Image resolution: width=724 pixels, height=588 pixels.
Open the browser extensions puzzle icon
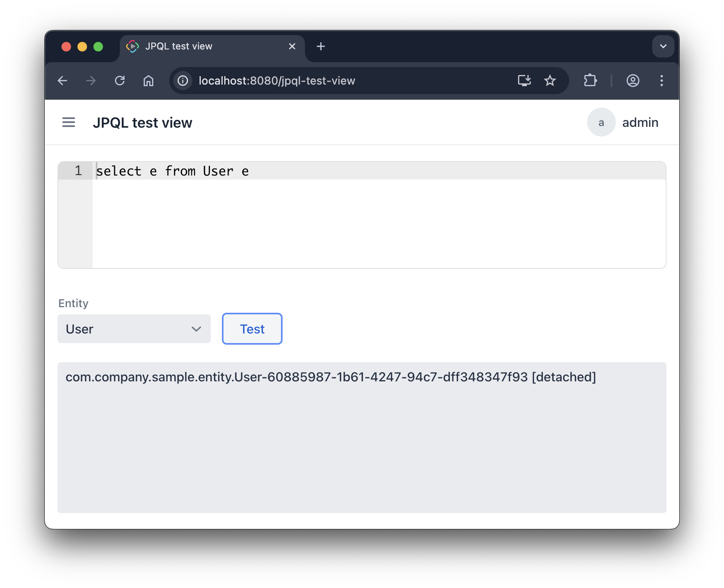tap(590, 81)
